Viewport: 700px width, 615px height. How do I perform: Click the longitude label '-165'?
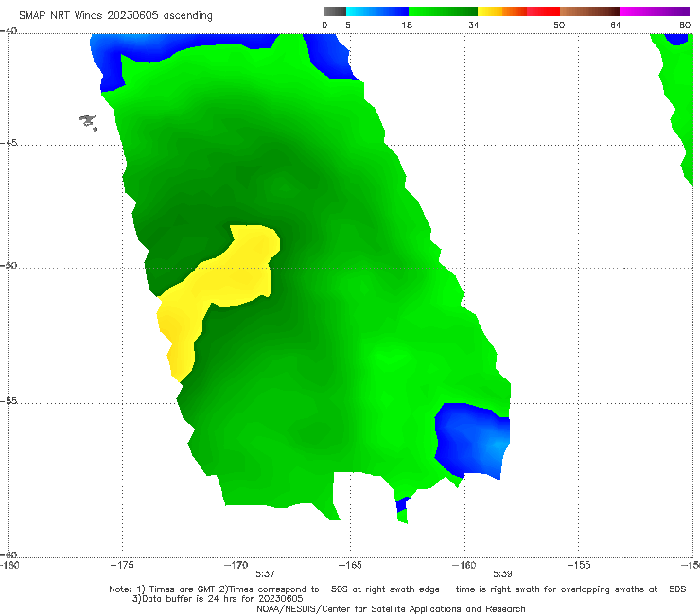pos(350,565)
